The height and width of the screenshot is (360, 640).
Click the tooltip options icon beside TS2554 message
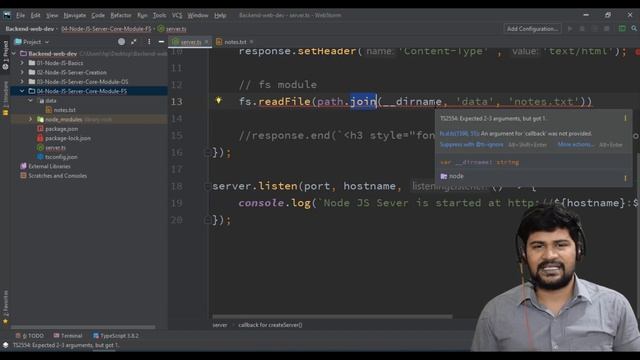pos(625,118)
